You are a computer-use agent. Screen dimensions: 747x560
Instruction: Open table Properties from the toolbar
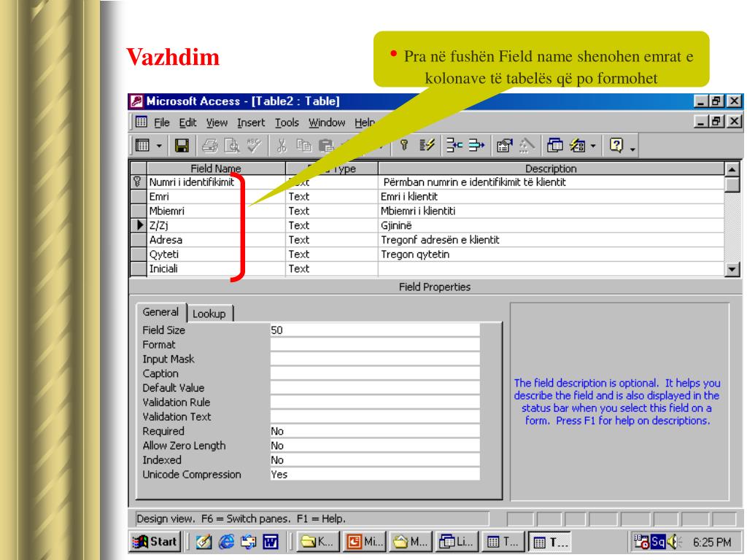click(505, 145)
